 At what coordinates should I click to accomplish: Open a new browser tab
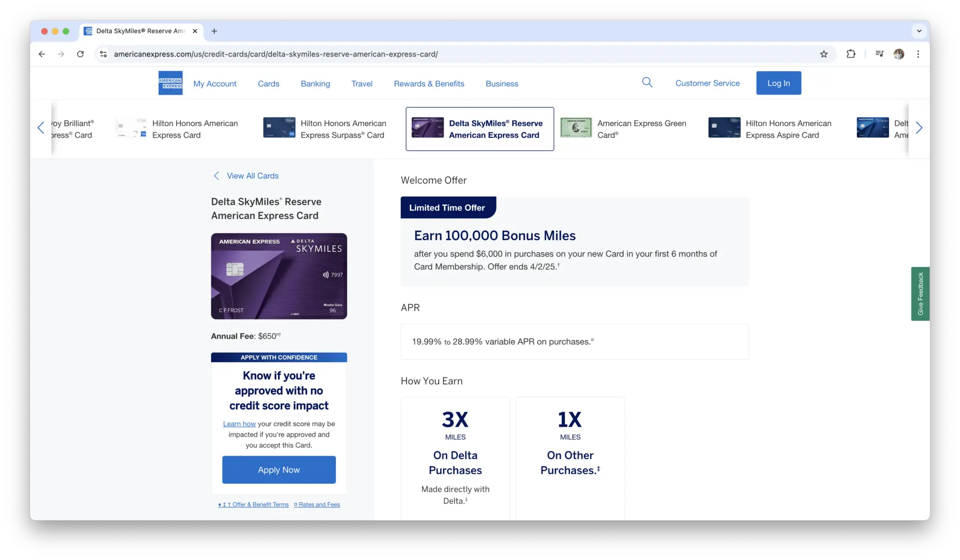pyautogui.click(x=214, y=31)
